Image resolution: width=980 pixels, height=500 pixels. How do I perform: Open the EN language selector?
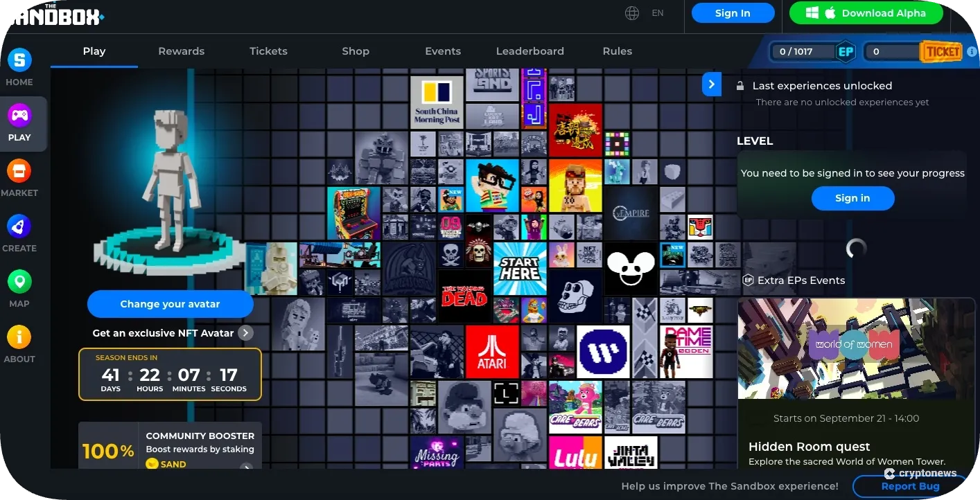pyautogui.click(x=657, y=13)
